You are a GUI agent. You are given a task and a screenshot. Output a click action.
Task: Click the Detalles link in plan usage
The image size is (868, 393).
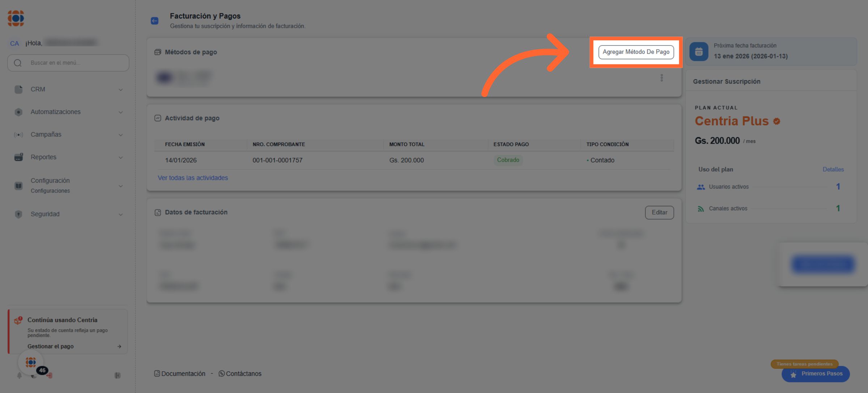833,169
